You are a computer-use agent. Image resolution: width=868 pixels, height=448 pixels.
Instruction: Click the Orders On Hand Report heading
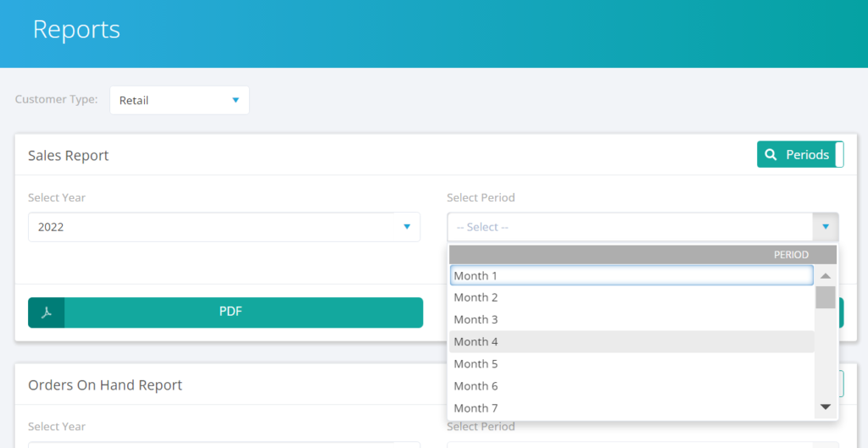click(x=105, y=385)
